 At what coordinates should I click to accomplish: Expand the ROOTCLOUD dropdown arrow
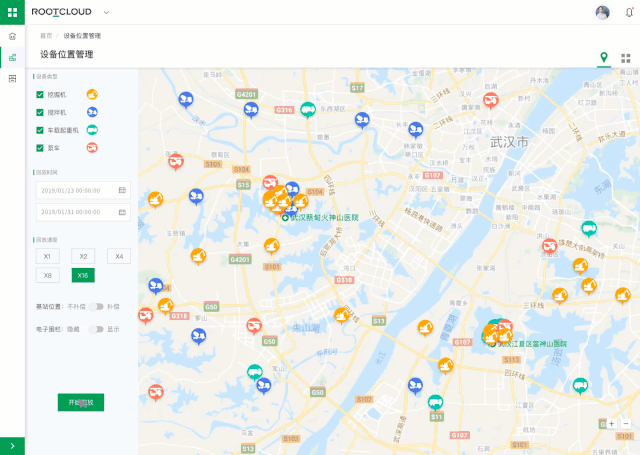click(x=107, y=12)
